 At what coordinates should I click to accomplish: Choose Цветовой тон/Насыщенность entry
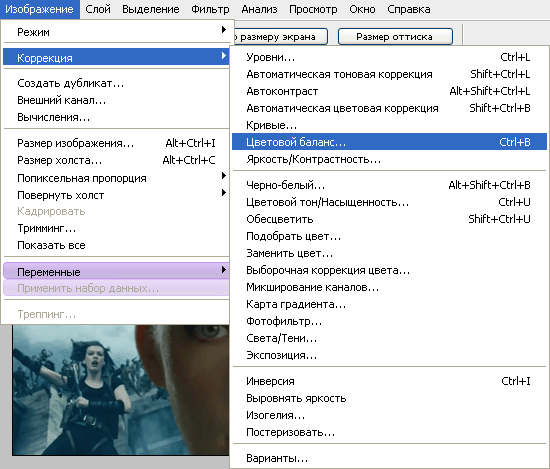tap(389, 202)
